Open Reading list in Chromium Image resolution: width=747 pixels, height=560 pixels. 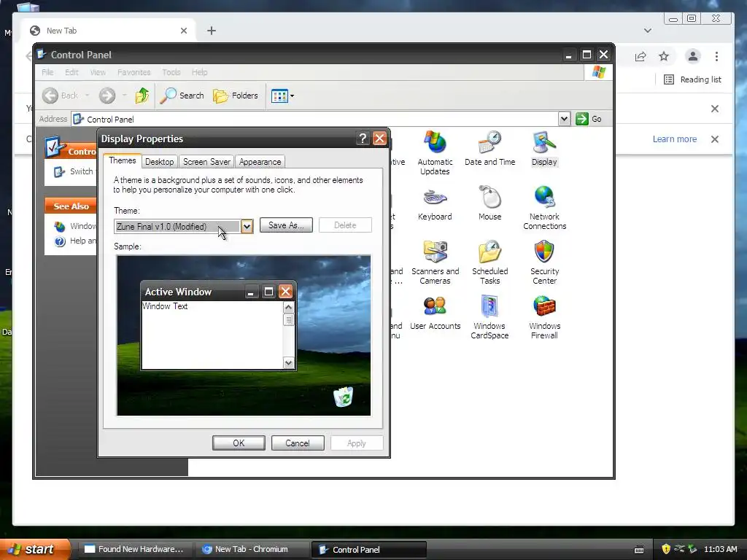[x=693, y=79]
